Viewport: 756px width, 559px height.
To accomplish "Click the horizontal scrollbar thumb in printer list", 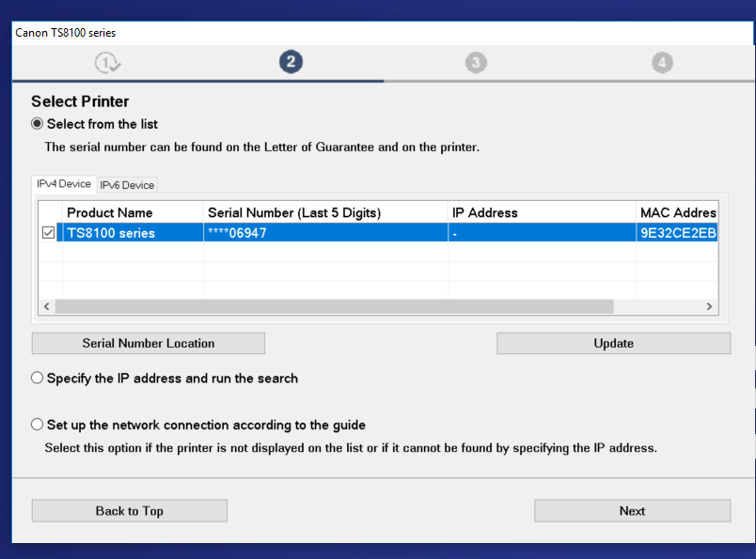I will click(334, 306).
